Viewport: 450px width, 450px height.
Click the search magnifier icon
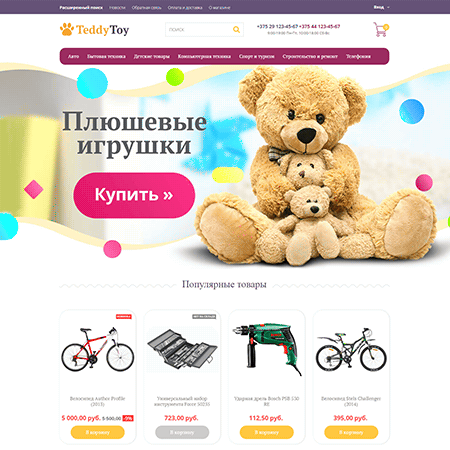(x=236, y=30)
